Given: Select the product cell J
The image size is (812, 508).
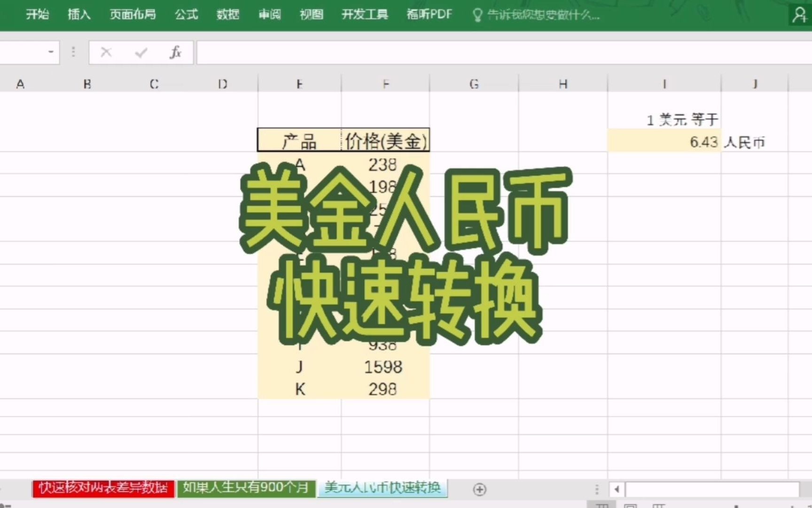Looking at the screenshot, I should coord(300,366).
